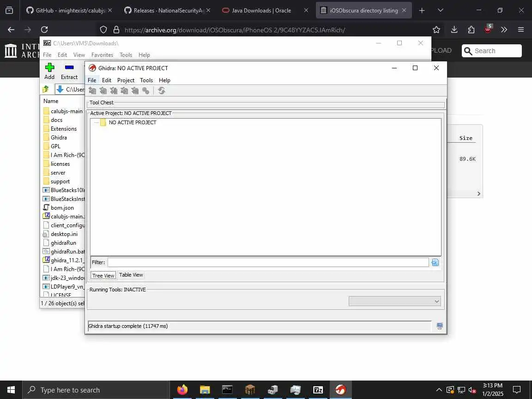Viewport: 532px width, 399px height.
Task: Select ghidraRun.bat in the 7-Zip list
Action: click(64, 252)
